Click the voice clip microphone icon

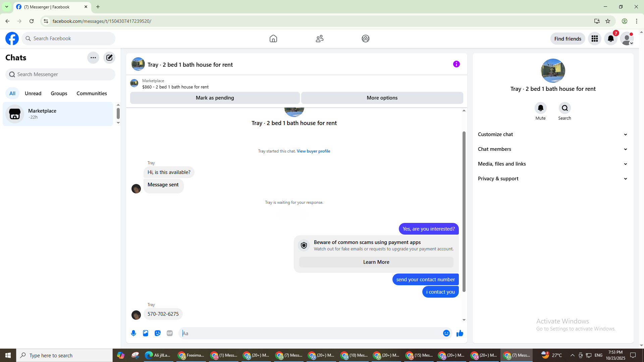[133, 333]
